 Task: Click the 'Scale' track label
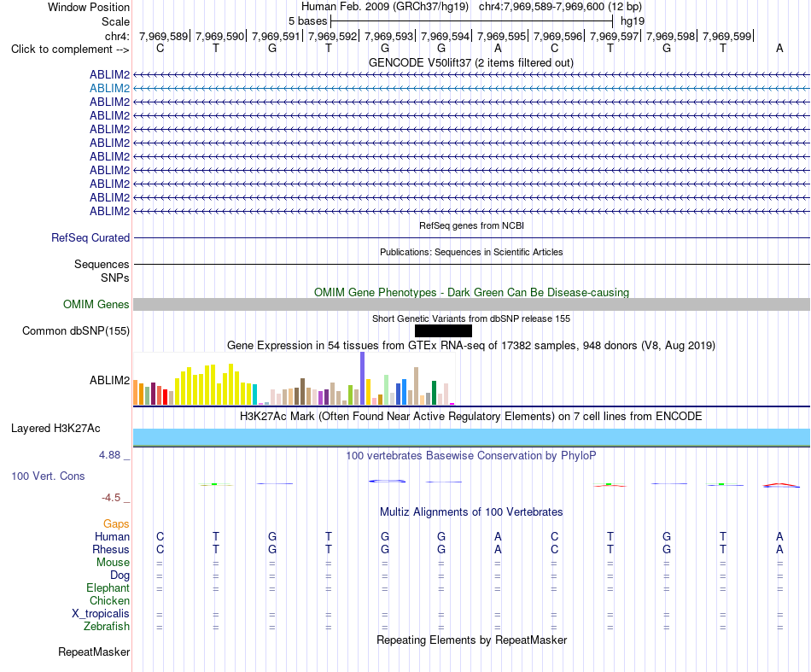click(x=115, y=21)
